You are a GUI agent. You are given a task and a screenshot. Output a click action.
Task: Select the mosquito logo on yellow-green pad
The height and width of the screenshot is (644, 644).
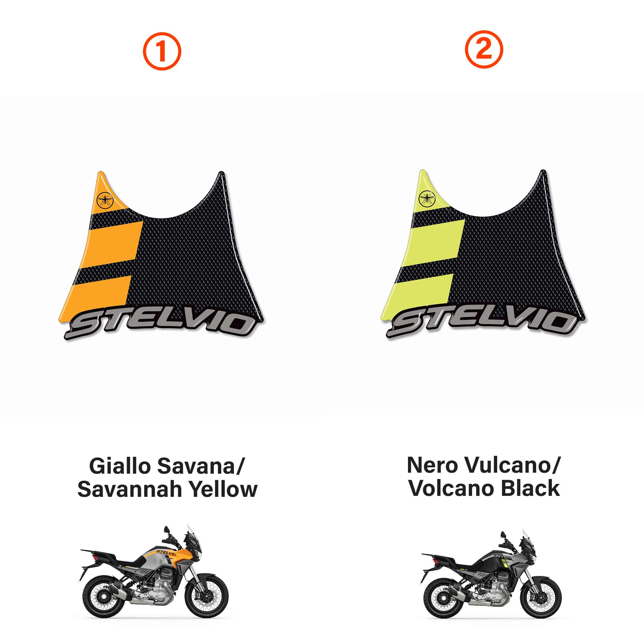427,199
